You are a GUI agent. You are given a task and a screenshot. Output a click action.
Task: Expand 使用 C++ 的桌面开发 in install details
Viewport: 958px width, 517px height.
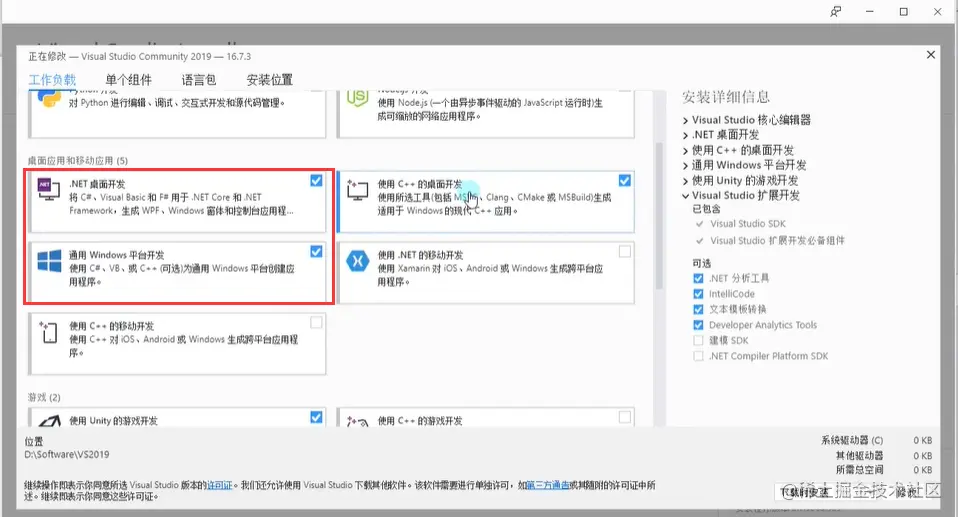(686, 150)
